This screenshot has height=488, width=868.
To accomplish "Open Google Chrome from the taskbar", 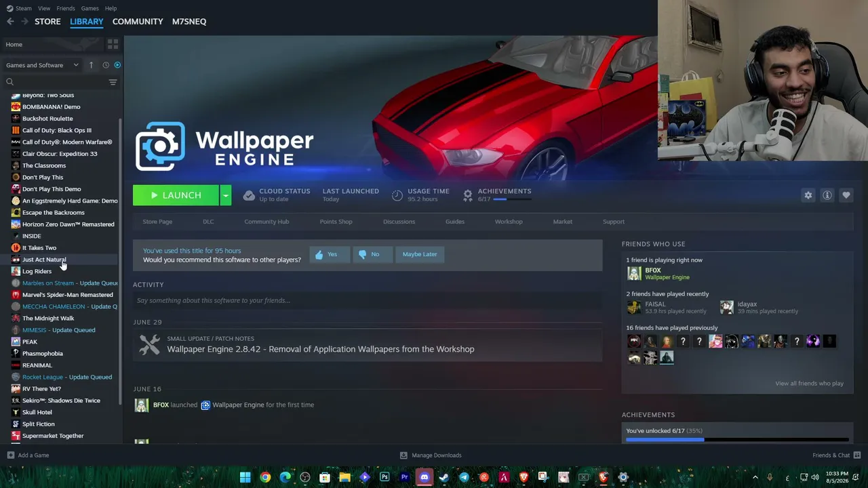I will [x=265, y=477].
